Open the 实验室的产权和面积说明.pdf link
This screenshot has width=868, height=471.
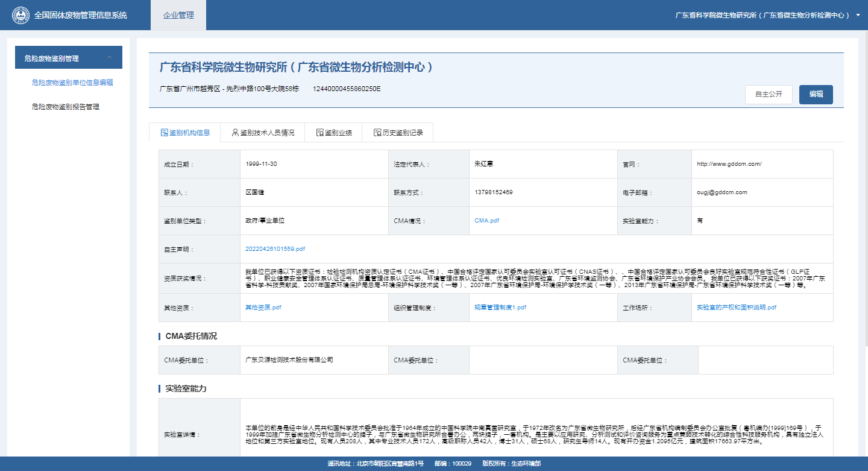pyautogui.click(x=736, y=308)
